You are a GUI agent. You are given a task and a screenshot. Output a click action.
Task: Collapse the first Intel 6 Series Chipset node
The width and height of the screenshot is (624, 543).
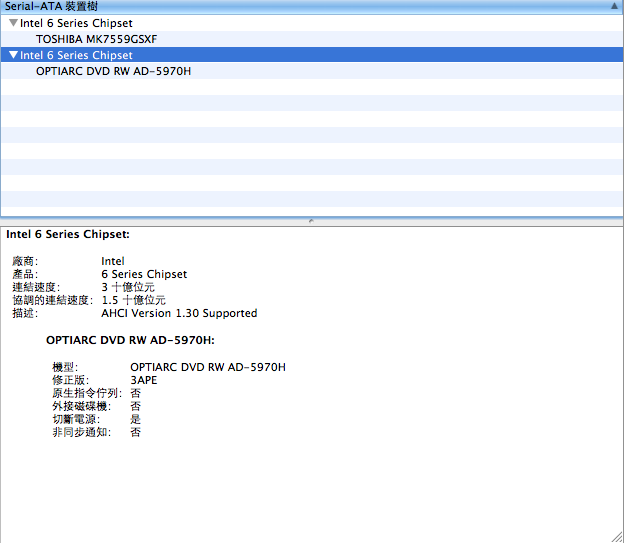[x=14, y=23]
